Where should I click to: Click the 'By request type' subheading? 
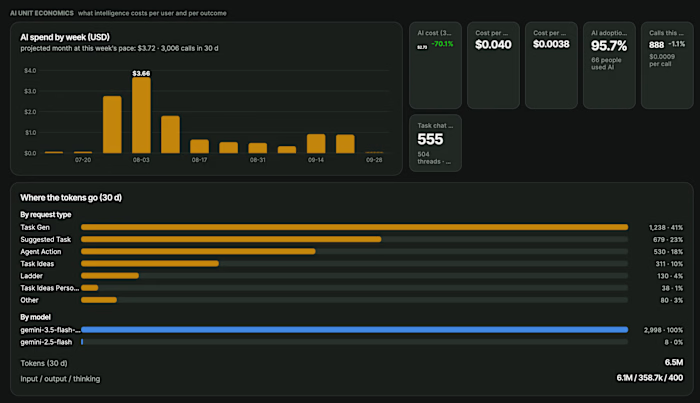pos(46,215)
